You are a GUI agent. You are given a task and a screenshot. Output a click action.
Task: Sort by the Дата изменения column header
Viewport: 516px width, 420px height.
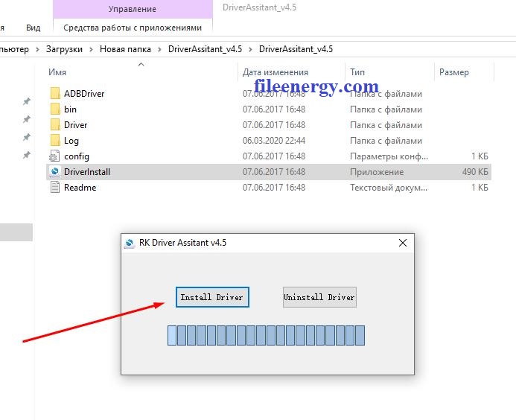[x=275, y=72]
